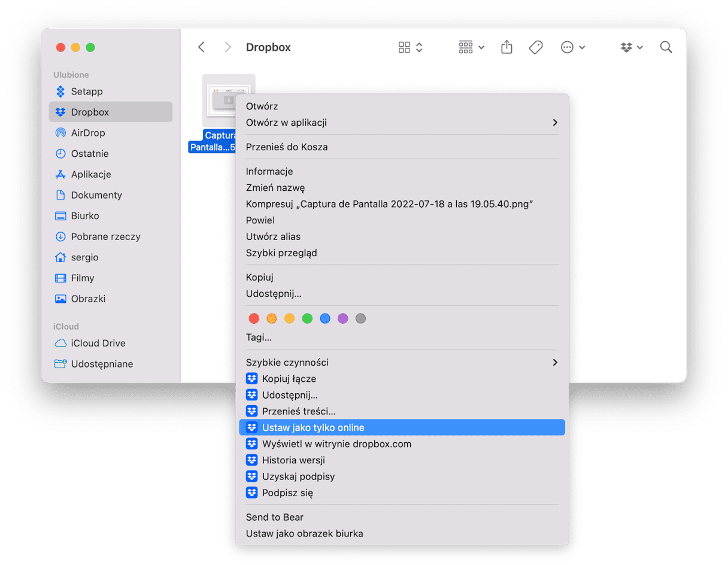Screen dimensions: 728x565
Task: Expand the Szybkie czynności submenu
Action: pyautogui.click(x=401, y=363)
